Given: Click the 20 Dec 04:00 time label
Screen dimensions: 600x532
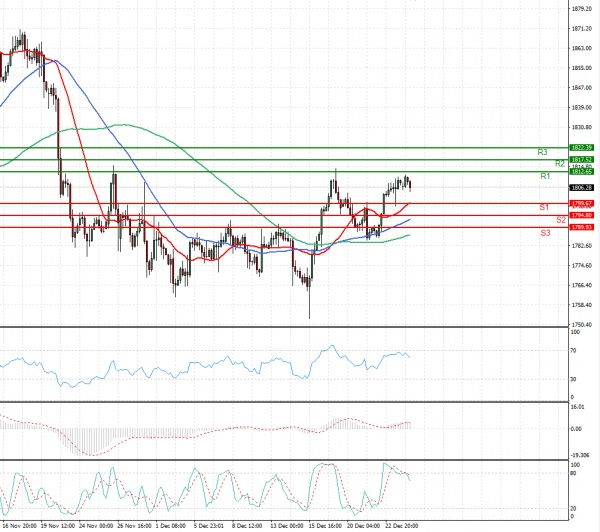Looking at the screenshot, I should [x=364, y=526].
